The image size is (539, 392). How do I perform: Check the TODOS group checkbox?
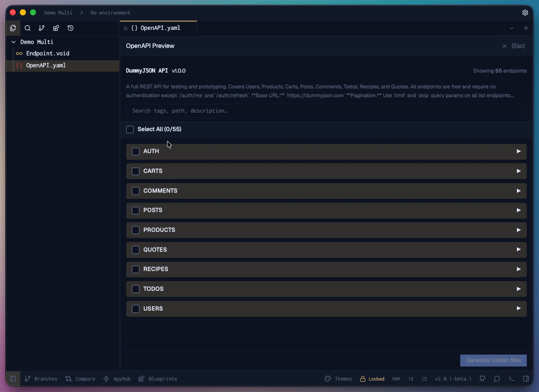(135, 289)
